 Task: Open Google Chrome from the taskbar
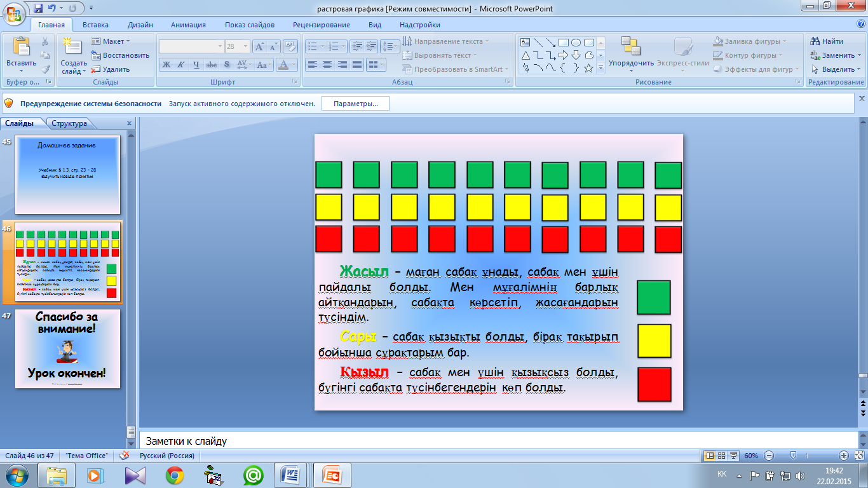pyautogui.click(x=175, y=475)
